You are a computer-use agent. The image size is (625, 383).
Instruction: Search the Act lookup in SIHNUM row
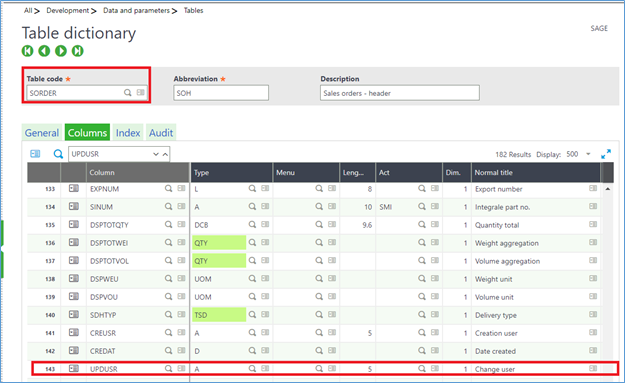422,206
